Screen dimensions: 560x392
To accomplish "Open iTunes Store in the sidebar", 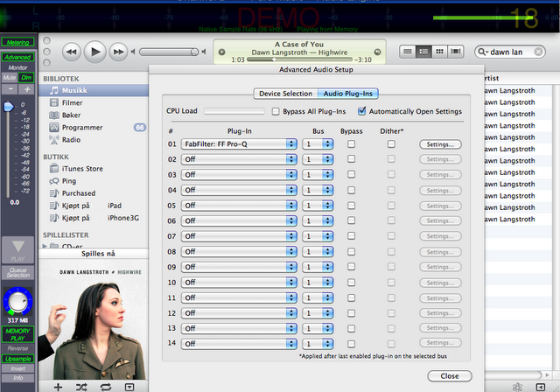I will pyautogui.click(x=82, y=169).
